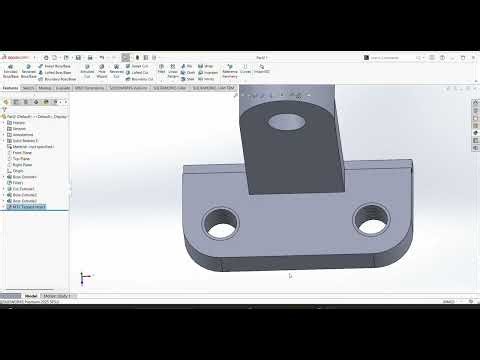Image resolution: width=480 pixels, height=360 pixels.
Task: Click the Undo arrow in the quick-access bar
Action: (x=102, y=58)
